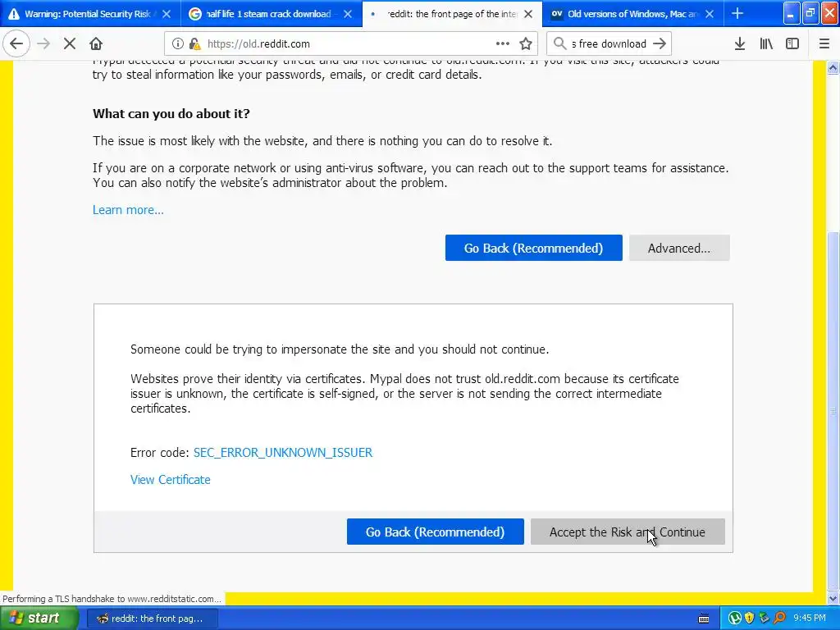
Task: Open SEC_ERROR_UNKNOWN_ISSUER error code link
Action: click(x=283, y=453)
